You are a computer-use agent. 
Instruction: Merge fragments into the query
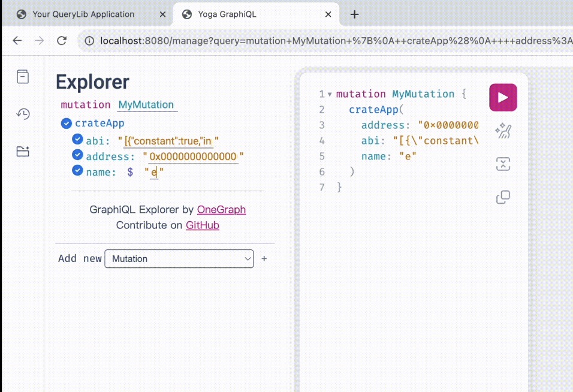pyautogui.click(x=503, y=163)
